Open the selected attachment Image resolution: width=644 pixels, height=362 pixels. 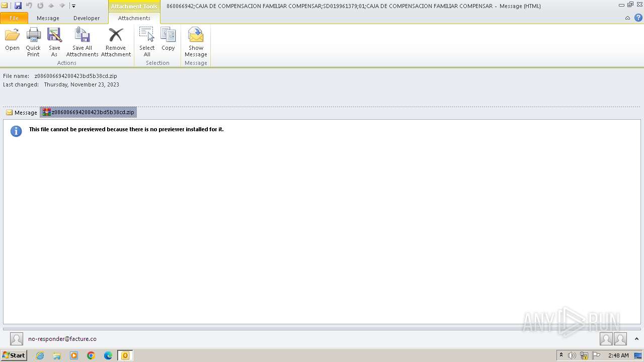pos(12,40)
